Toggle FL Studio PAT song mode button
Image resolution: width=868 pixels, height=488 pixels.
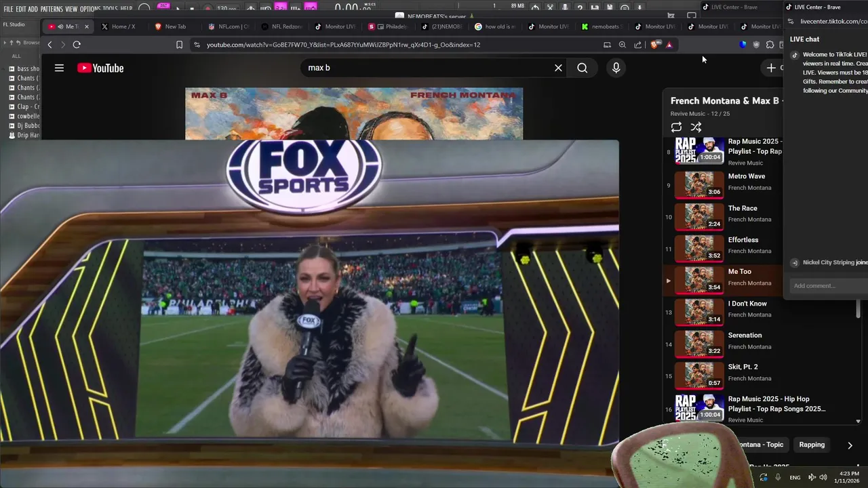point(163,7)
